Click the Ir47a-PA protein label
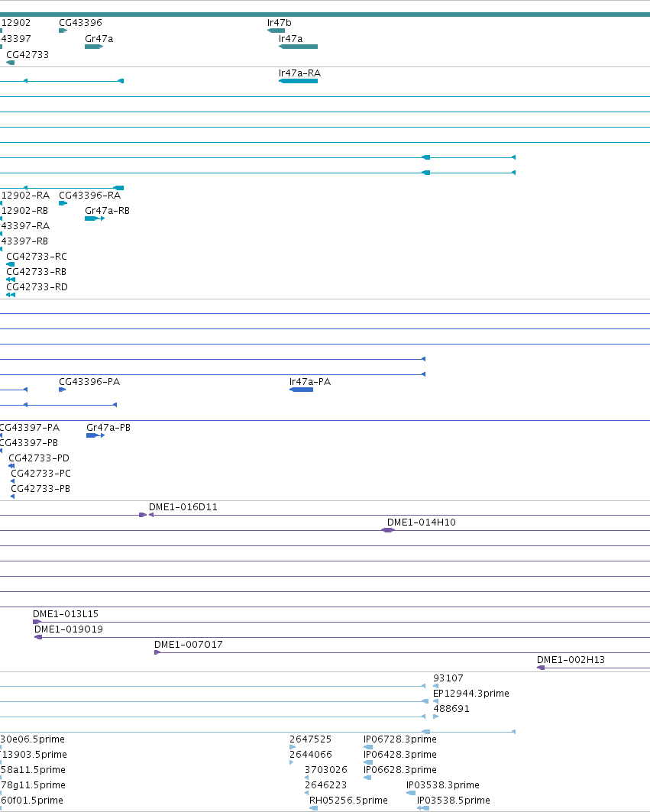The height and width of the screenshot is (812, 650). 309,382
